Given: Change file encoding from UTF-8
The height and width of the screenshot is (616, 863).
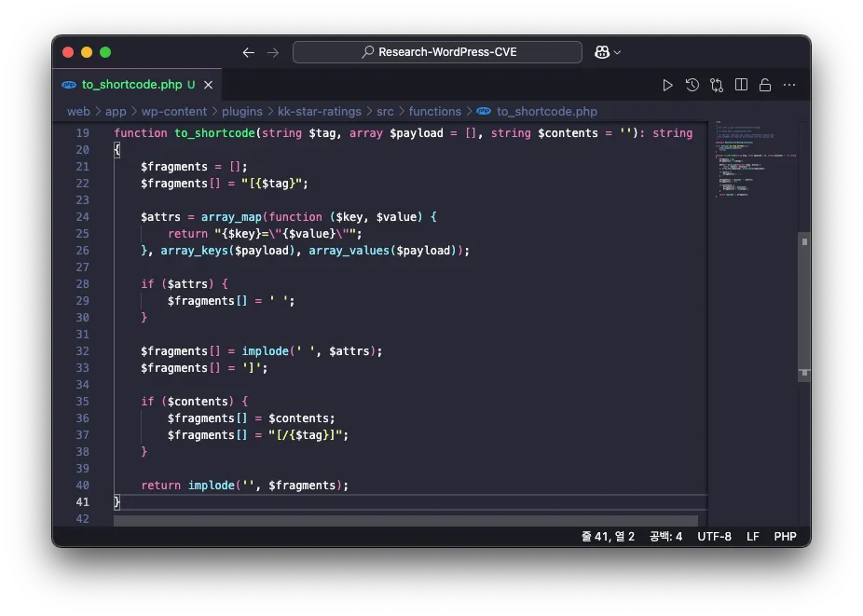Looking at the screenshot, I should tap(714, 536).
